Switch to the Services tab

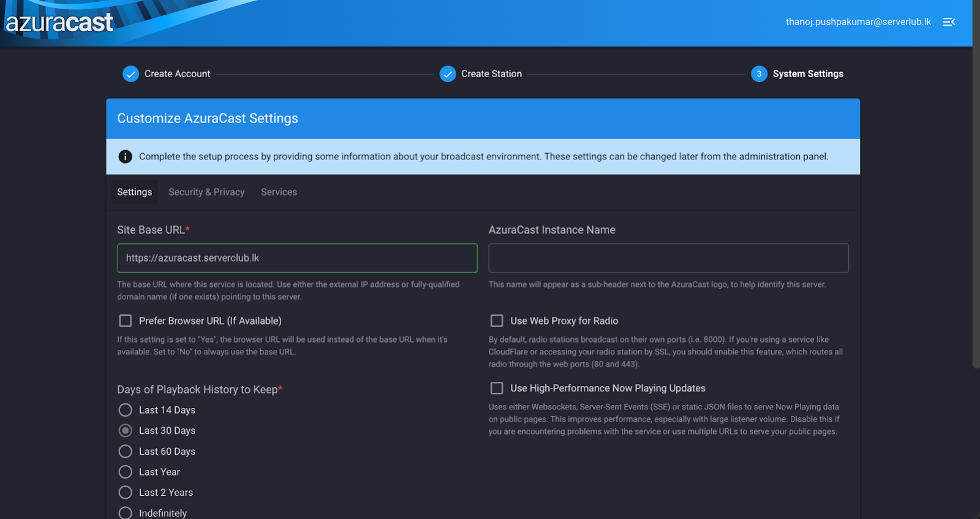pyautogui.click(x=279, y=192)
